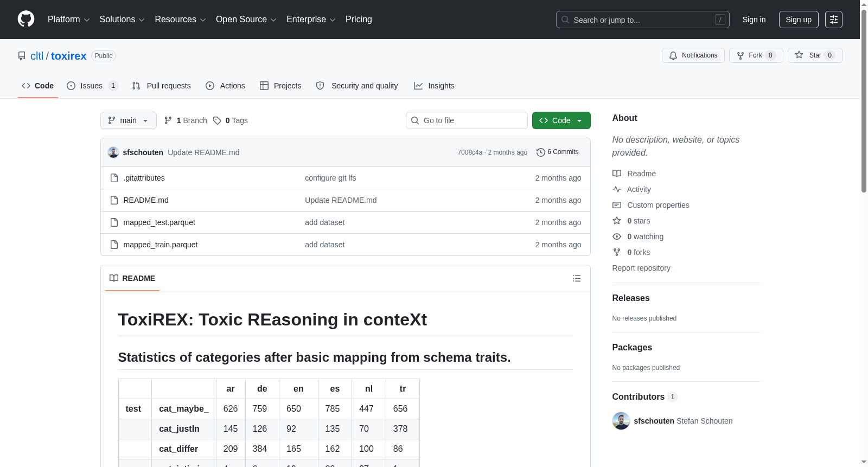The image size is (868, 467).
Task: Click the eye icon beside 0 watching
Action: tap(617, 236)
